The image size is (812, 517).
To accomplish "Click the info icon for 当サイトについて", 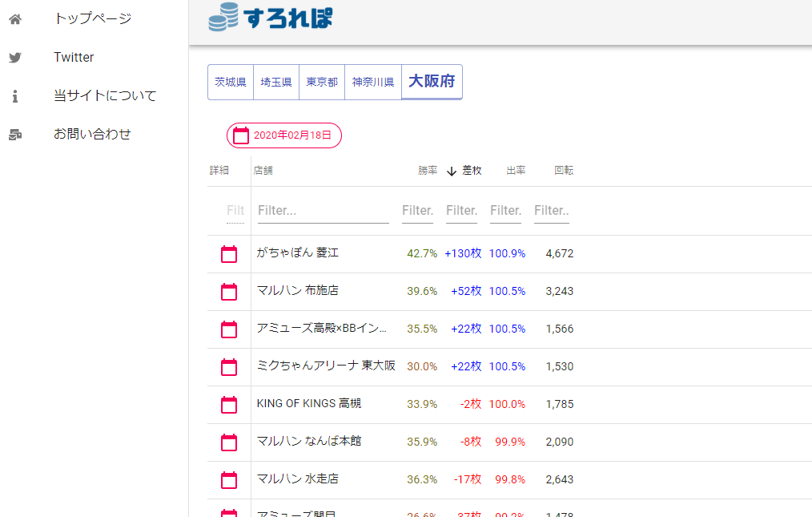I will pyautogui.click(x=15, y=96).
